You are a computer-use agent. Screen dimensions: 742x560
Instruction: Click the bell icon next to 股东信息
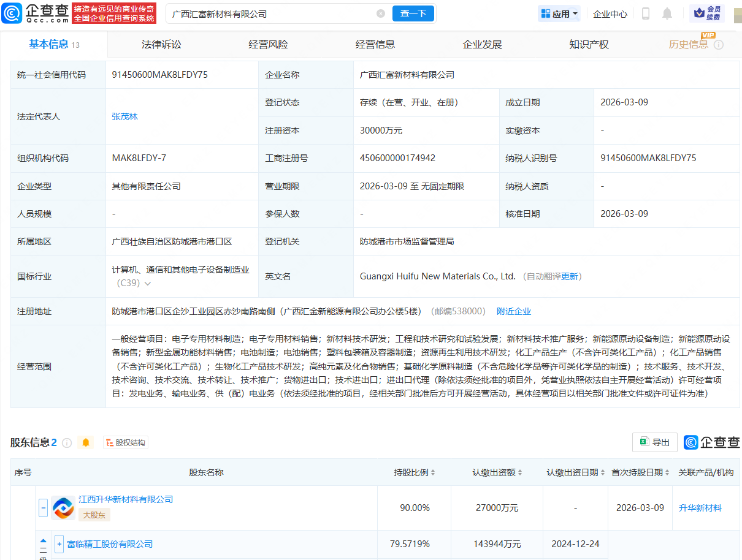click(x=85, y=442)
